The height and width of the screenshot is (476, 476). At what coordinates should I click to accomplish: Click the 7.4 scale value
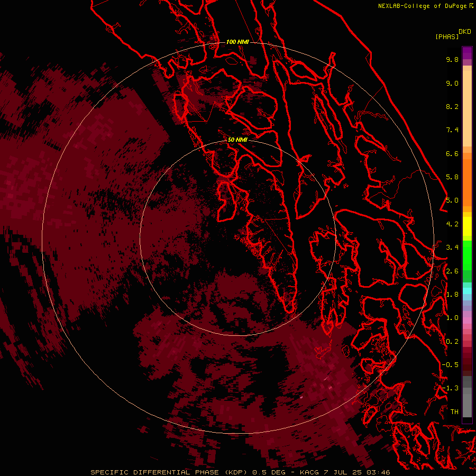[452, 130]
